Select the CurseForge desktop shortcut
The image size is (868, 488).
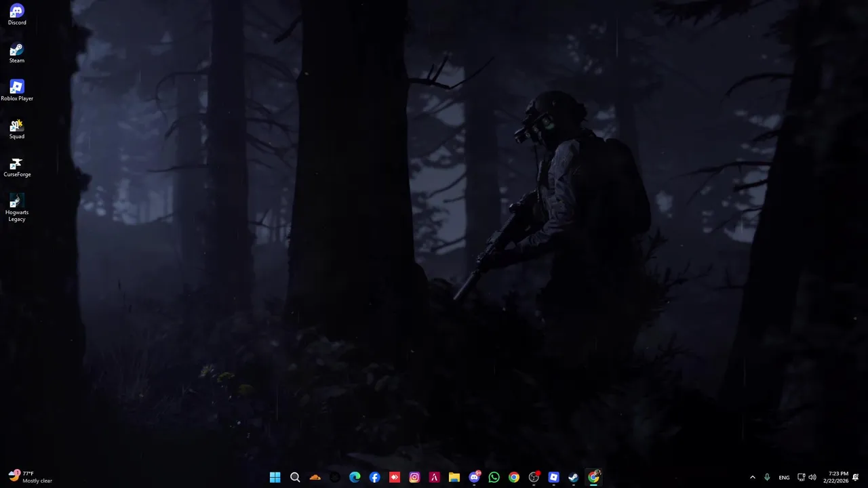tap(17, 167)
